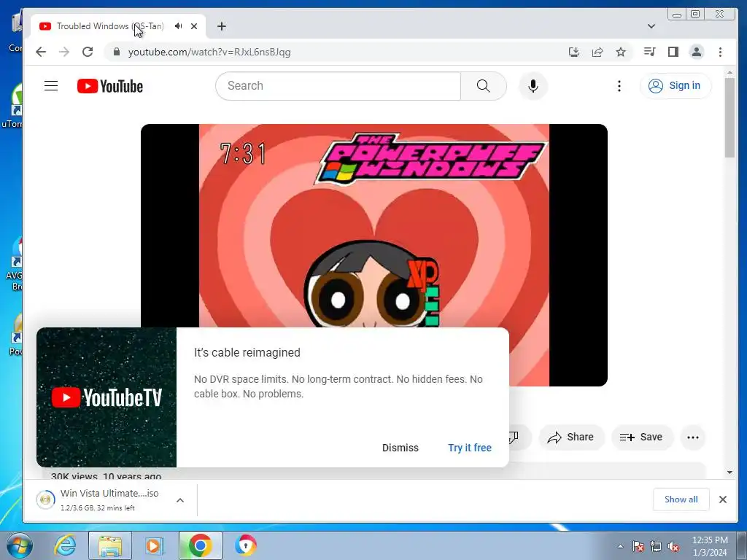Image resolution: width=747 pixels, height=560 pixels.
Task: Click the YouTube TV promo image
Action: pyautogui.click(x=107, y=397)
